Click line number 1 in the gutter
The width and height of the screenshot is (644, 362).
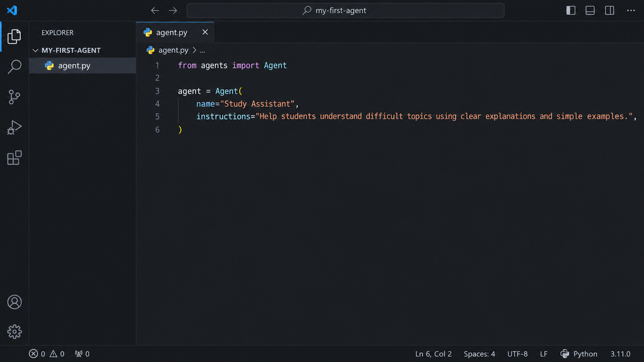point(157,65)
